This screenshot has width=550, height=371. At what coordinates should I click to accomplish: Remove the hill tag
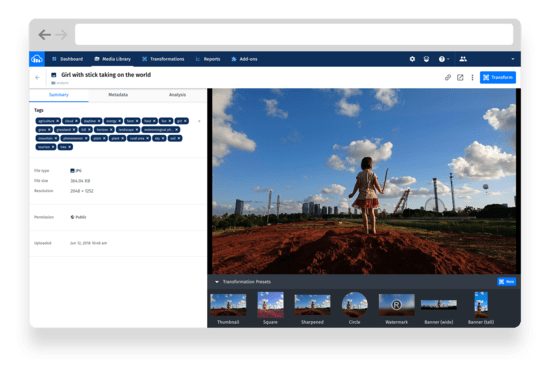(x=89, y=130)
